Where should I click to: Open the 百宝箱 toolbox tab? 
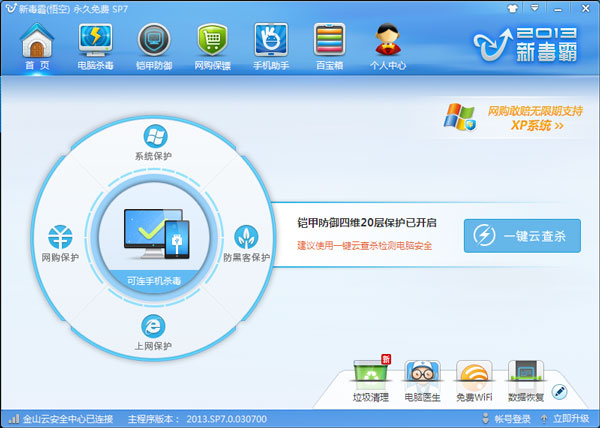329,47
